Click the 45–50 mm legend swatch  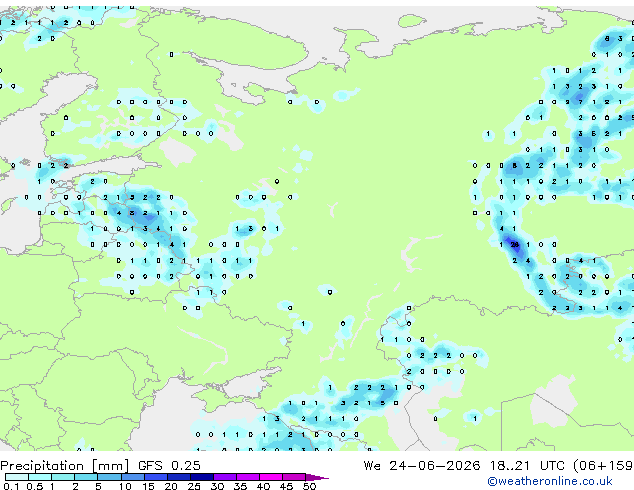(x=294, y=477)
